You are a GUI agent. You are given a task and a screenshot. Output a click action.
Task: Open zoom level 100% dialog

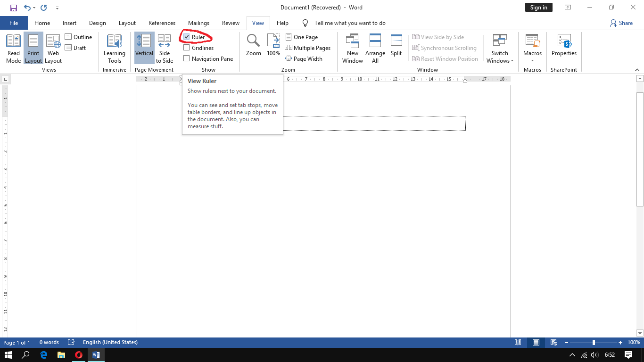(x=634, y=343)
